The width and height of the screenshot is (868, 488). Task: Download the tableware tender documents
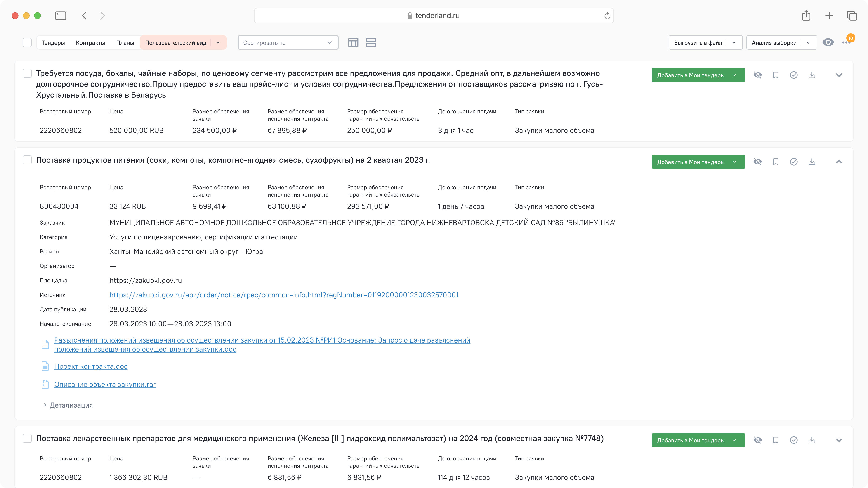point(812,75)
